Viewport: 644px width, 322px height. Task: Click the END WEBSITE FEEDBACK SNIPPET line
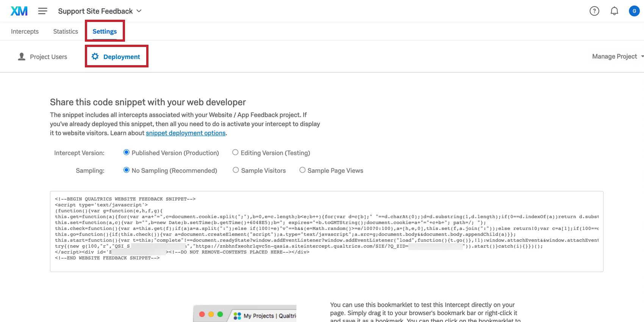tap(107, 258)
